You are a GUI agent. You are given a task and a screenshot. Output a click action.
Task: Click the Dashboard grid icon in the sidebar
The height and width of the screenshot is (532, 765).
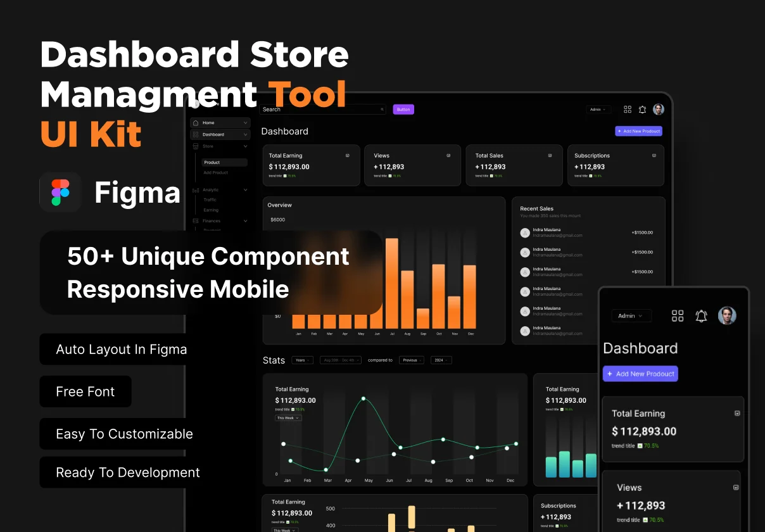click(196, 134)
